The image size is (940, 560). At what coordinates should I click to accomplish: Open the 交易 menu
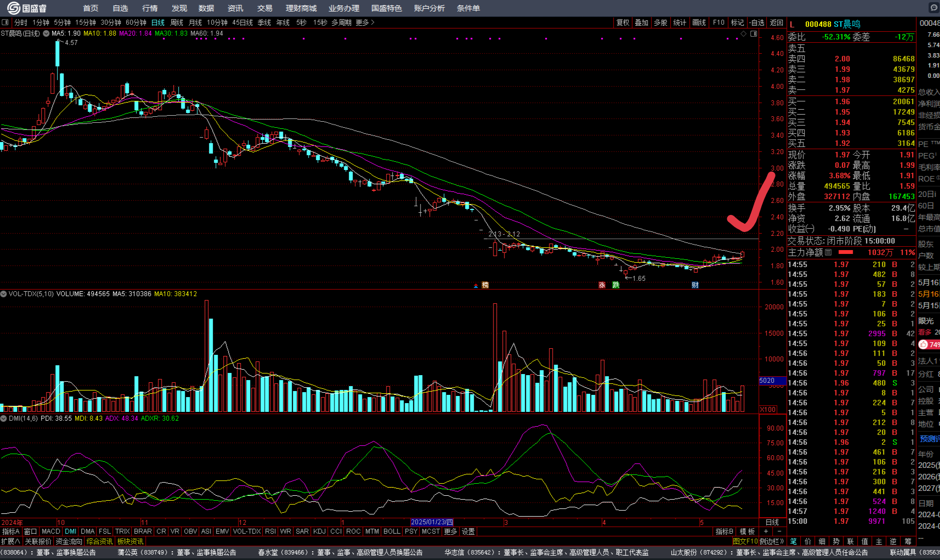[x=265, y=8]
